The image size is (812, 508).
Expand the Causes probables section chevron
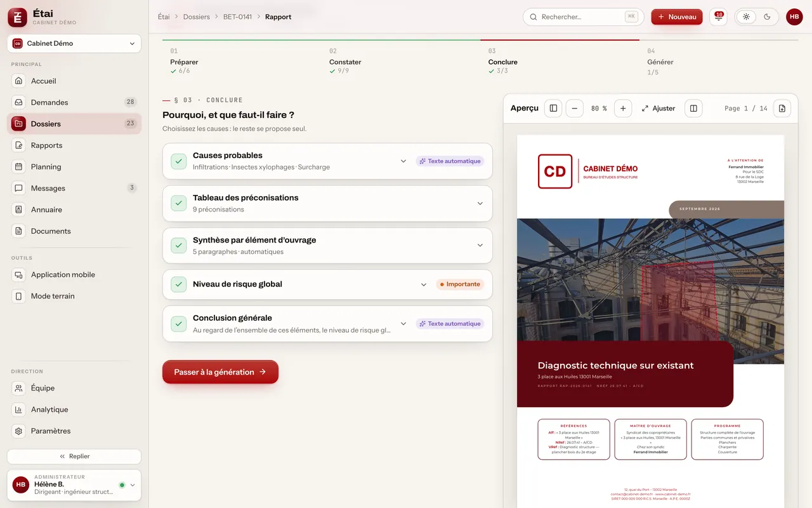point(403,161)
